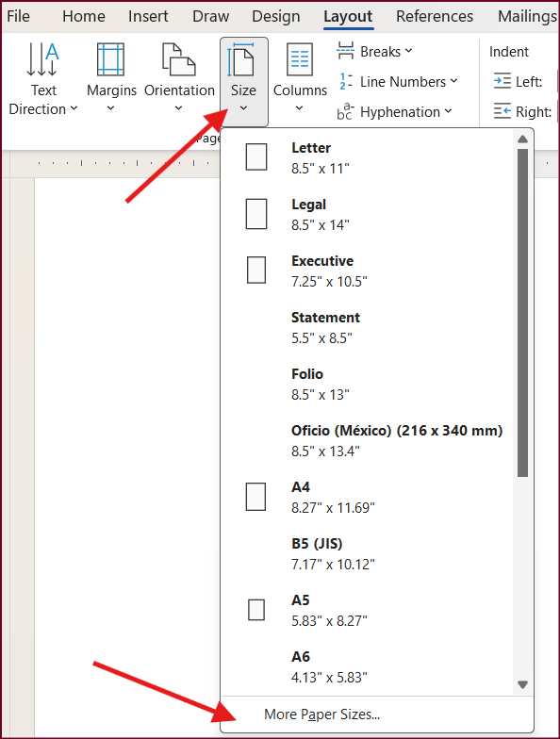Viewport: 560px width, 739px height.
Task: Pick the A5 paper size icon
Action: tap(256, 609)
